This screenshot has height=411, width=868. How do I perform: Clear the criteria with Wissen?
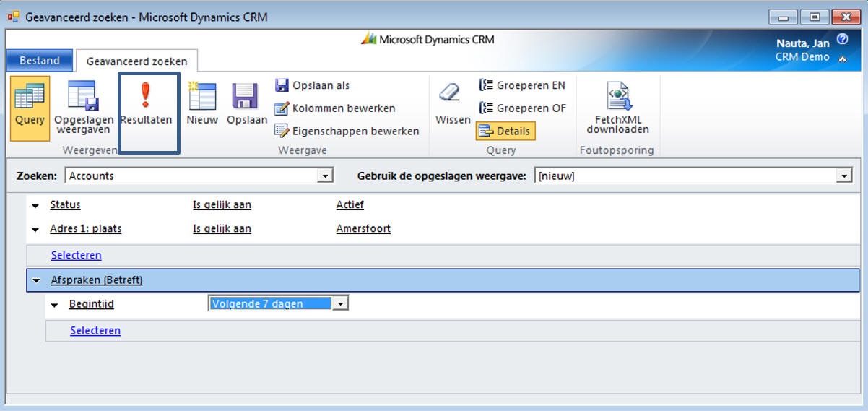click(453, 105)
